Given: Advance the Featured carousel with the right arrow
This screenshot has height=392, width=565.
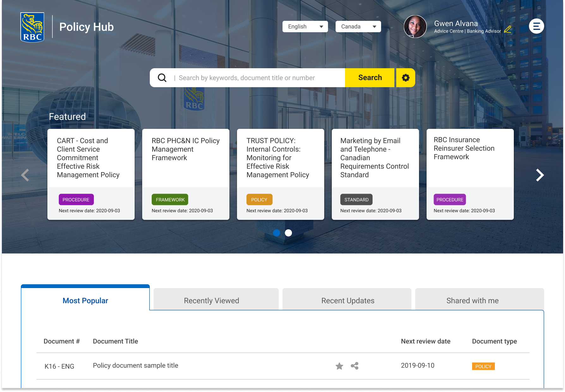Looking at the screenshot, I should [539, 175].
